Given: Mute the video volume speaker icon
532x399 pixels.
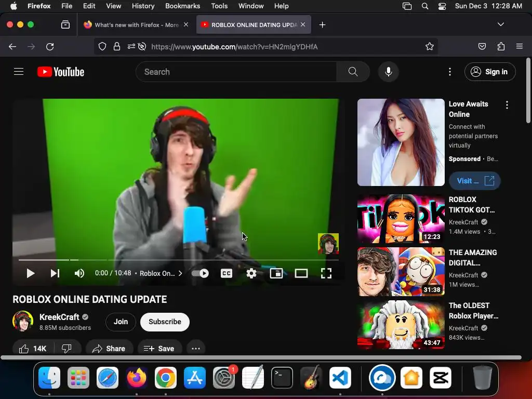Looking at the screenshot, I should tap(79, 273).
